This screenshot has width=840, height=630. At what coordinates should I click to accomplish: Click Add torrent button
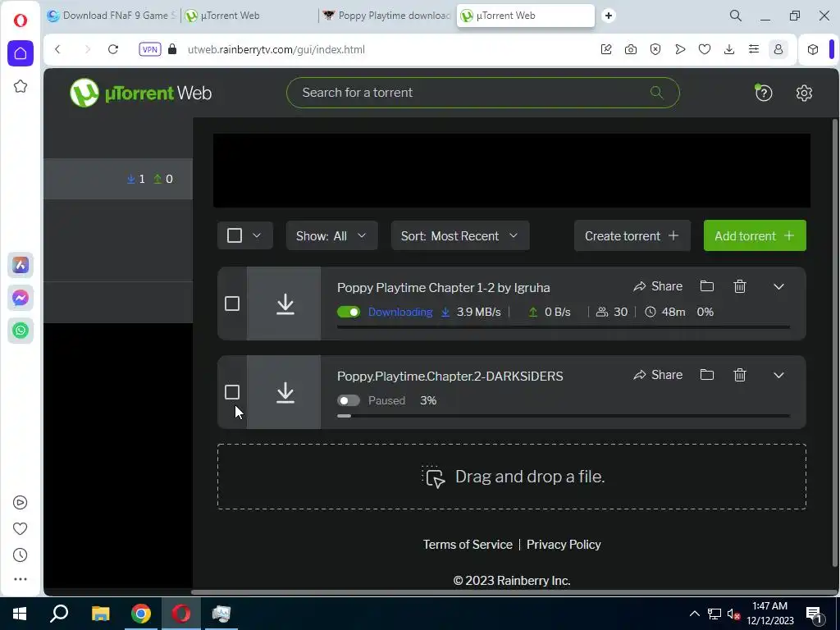click(755, 235)
